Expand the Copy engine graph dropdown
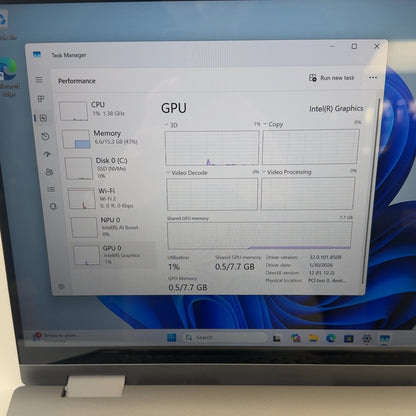 265,124
